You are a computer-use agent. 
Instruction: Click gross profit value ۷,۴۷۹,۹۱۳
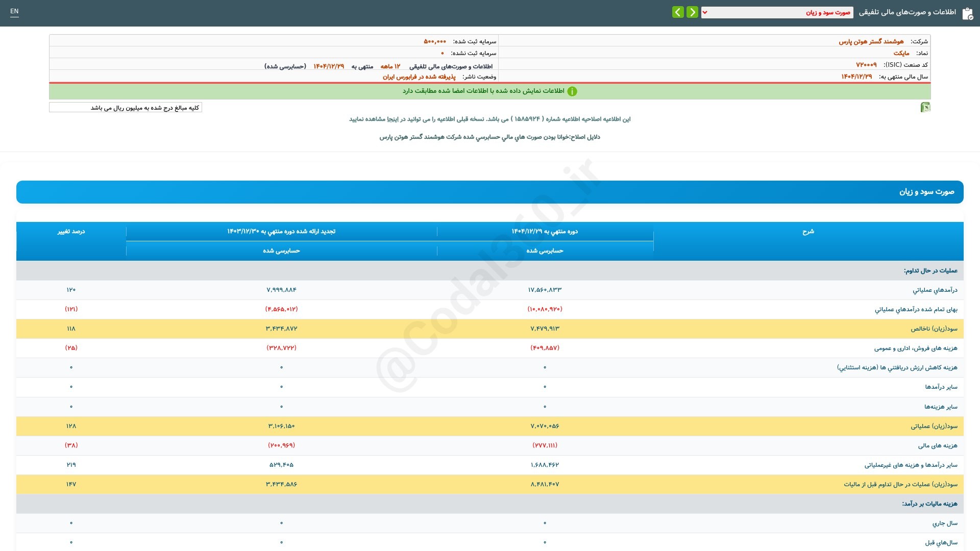pos(545,329)
